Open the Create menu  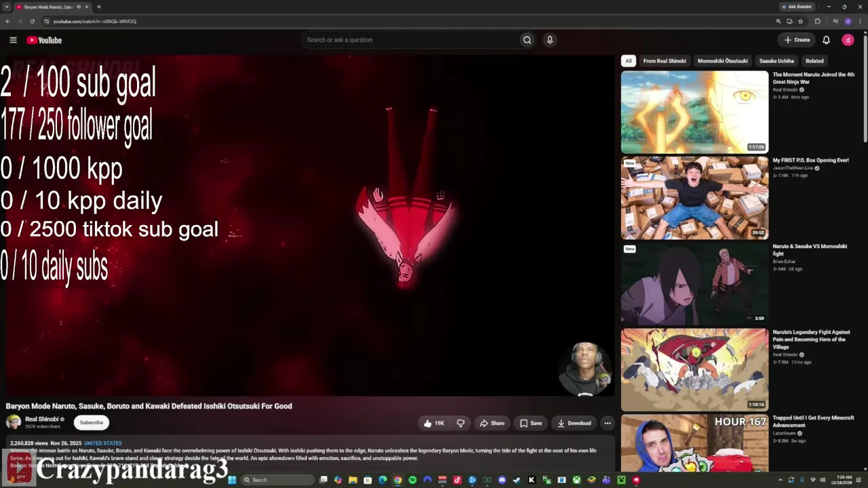(797, 40)
